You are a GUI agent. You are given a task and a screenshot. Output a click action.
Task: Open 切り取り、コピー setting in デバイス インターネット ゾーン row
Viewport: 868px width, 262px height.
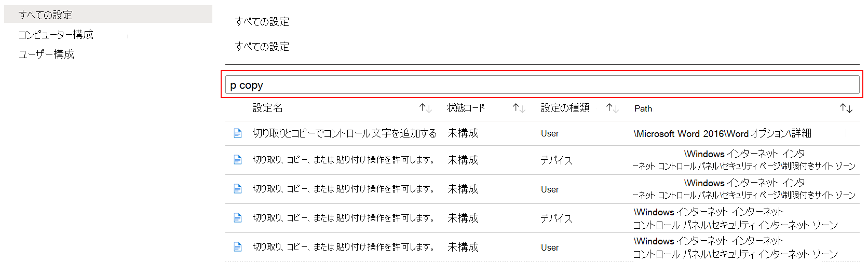(x=343, y=218)
